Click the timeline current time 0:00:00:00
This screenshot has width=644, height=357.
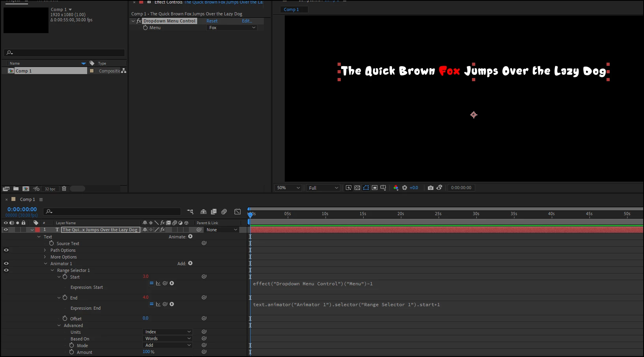tap(22, 210)
